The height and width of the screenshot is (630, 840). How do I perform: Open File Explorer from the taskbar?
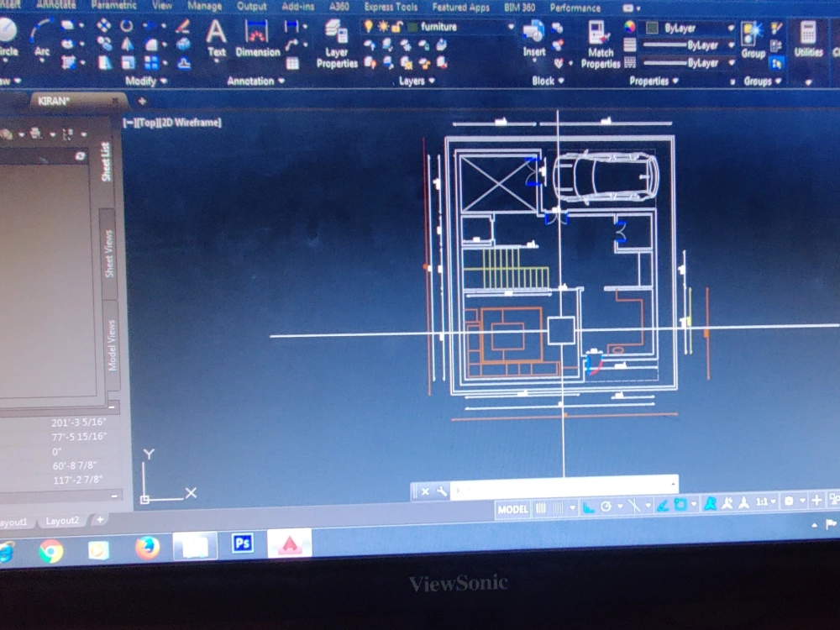tap(195, 547)
